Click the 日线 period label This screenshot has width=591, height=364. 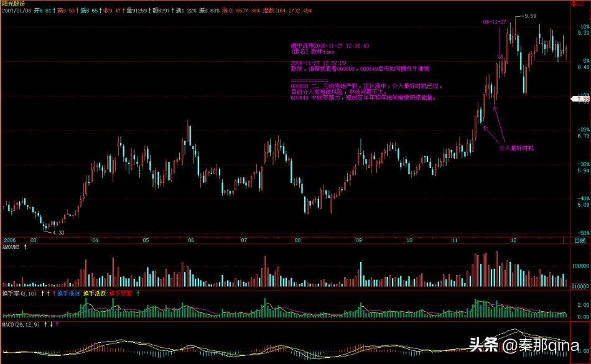coord(579,240)
